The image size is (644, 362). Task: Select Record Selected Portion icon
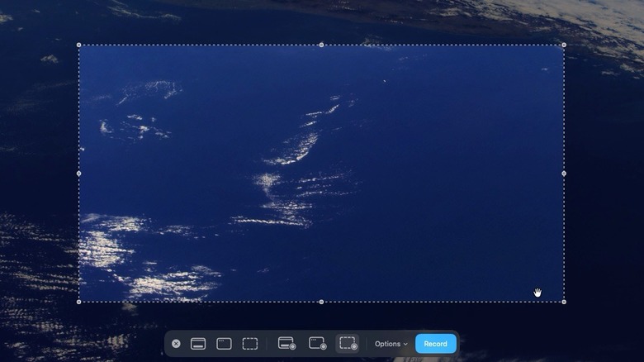click(348, 343)
